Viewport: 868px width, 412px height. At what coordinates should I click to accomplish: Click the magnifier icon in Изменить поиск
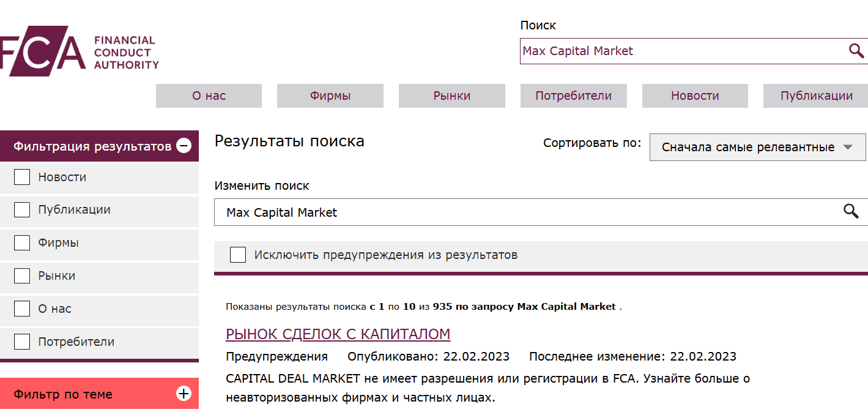pos(851,212)
